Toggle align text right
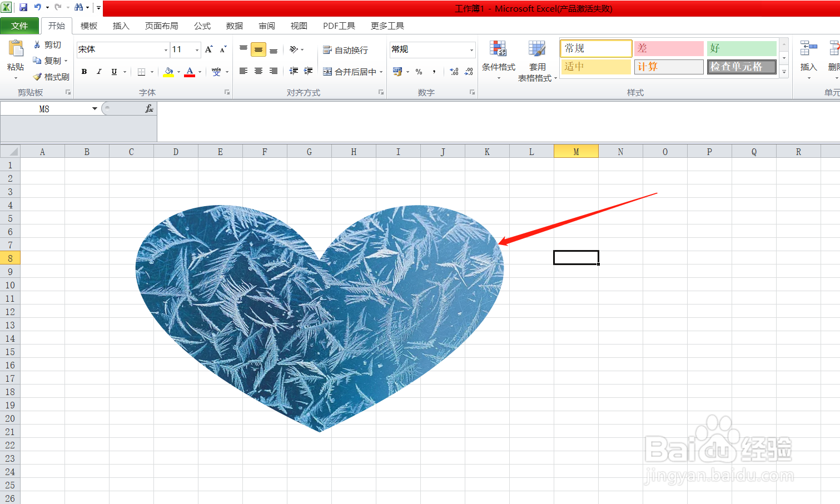 274,71
